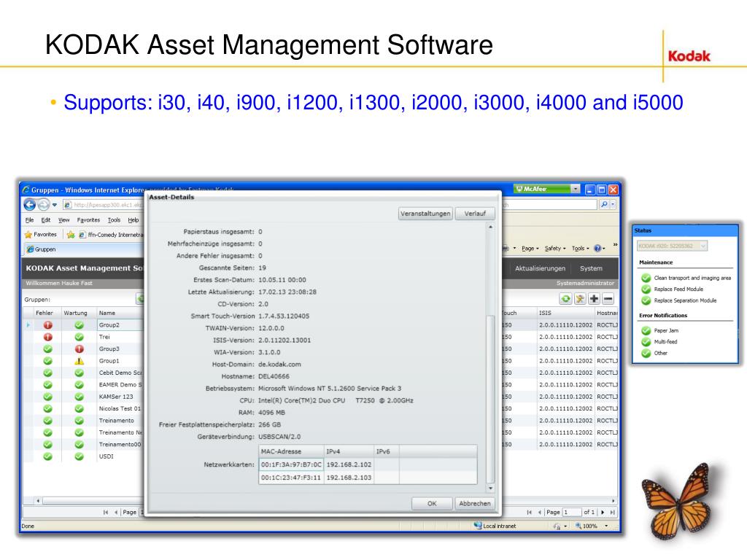
Task: Sort by the Fehler column header
Action: coord(44,313)
